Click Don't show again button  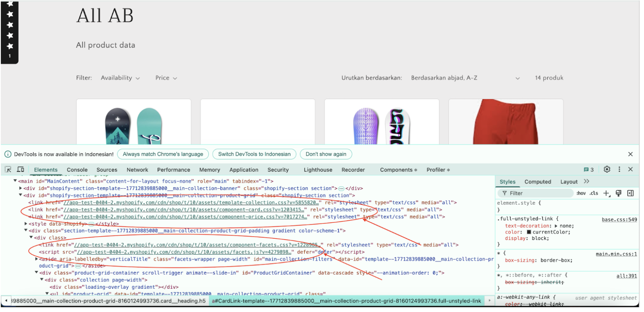pos(326,154)
